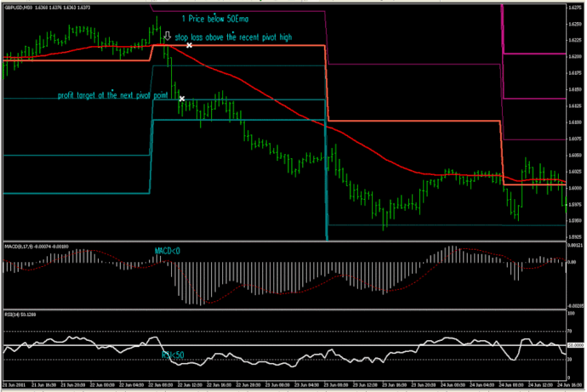The image size is (587, 392).
Task: Click the '23 Jun 12:00' time label
Action: click(x=365, y=385)
